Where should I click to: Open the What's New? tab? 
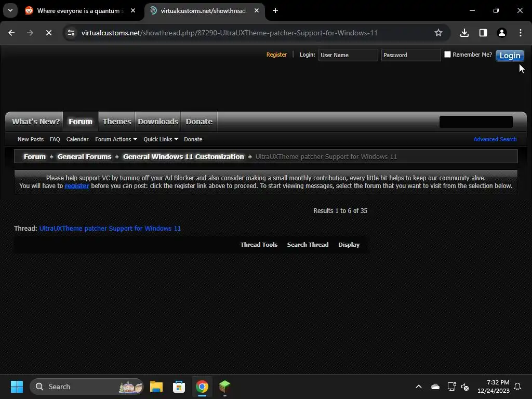click(36, 122)
